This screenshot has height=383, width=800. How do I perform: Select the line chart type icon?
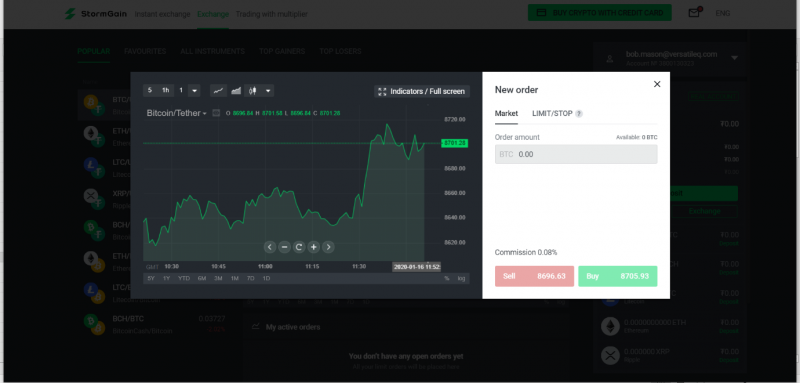click(218, 91)
